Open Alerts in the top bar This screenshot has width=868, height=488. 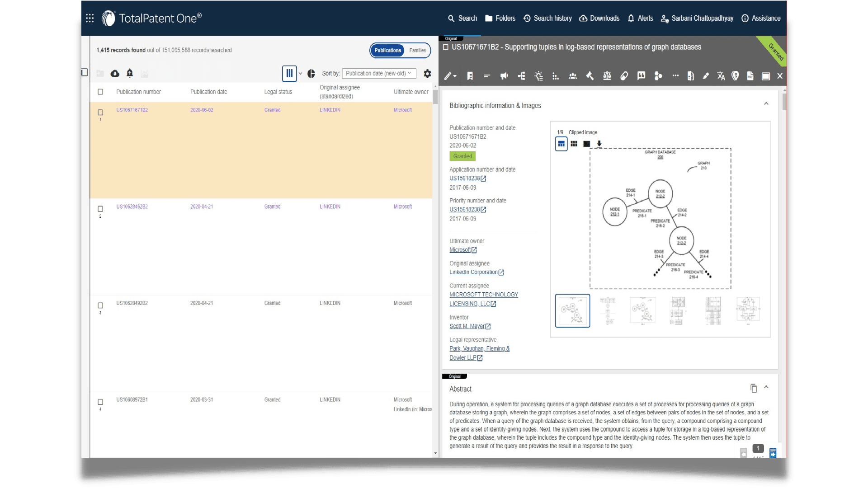click(640, 18)
